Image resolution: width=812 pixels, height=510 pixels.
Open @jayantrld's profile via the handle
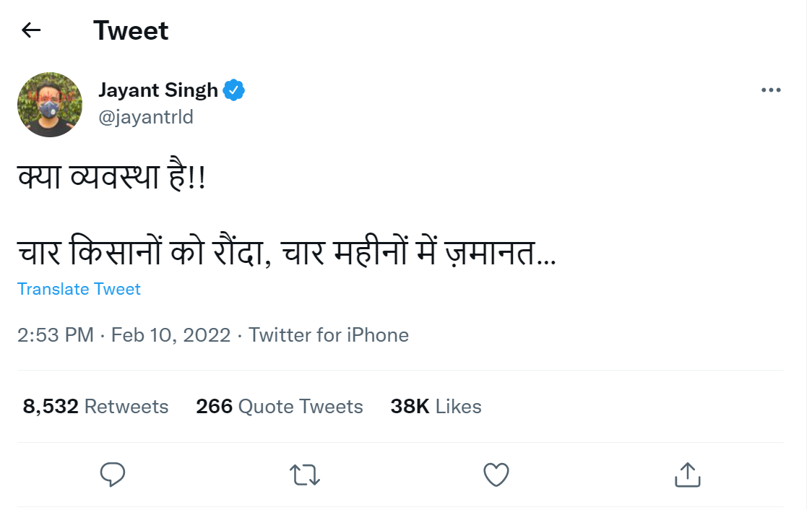tap(147, 117)
